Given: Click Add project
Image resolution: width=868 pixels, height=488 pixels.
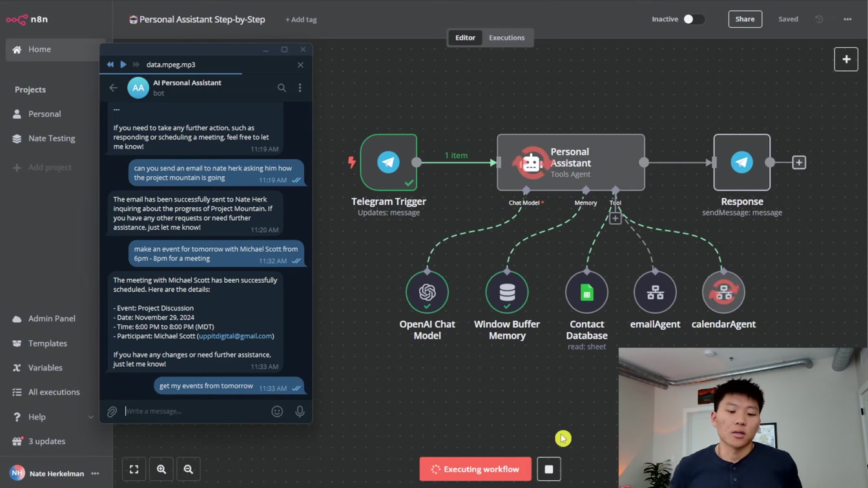Looking at the screenshot, I should 43,167.
